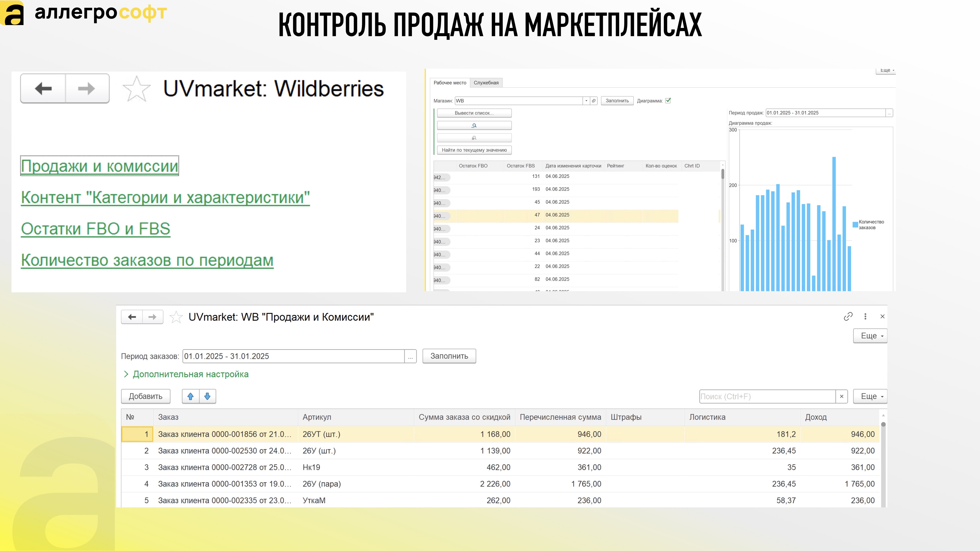Click back arrow in Продажи и Комиссии window
980x551 pixels.
pos(132,317)
